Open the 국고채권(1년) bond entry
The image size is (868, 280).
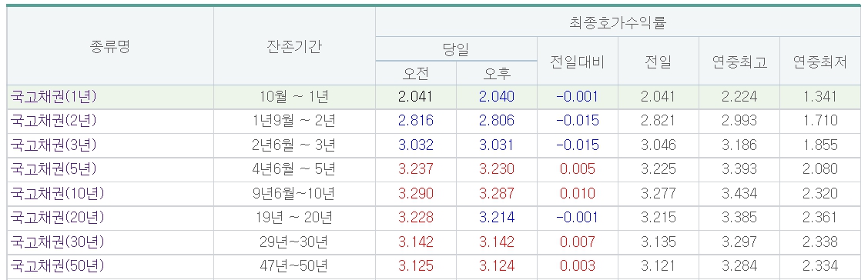click(54, 96)
